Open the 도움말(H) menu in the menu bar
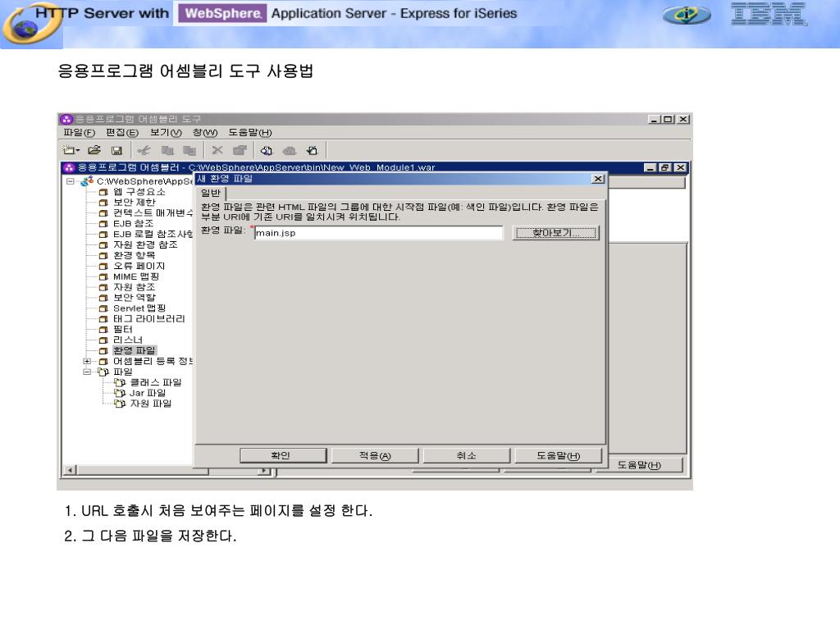Screen dimensions: 840x630 [x=250, y=132]
